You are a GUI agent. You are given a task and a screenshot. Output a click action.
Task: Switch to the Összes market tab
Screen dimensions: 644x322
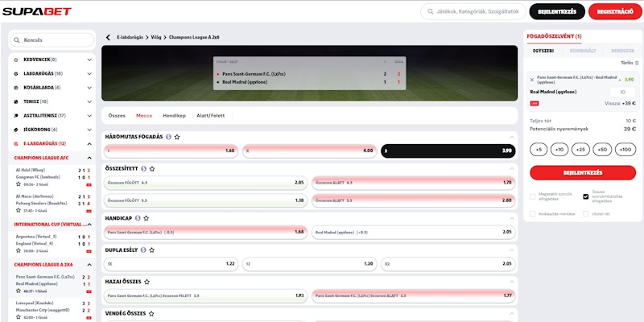pos(117,116)
